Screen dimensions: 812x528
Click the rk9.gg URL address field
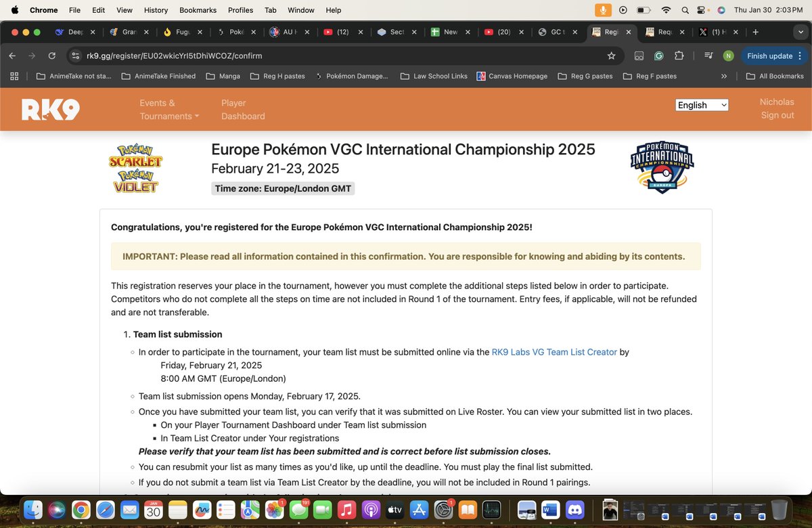tap(338, 56)
